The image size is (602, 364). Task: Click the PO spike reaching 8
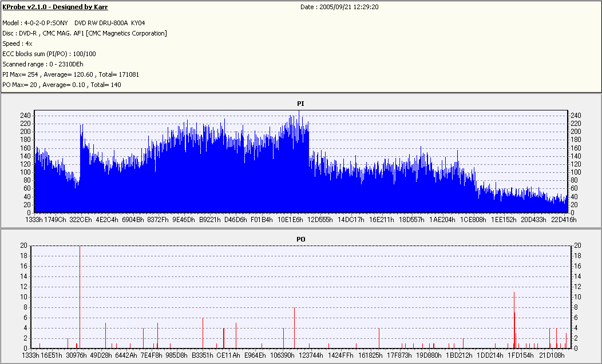pyautogui.click(x=295, y=327)
